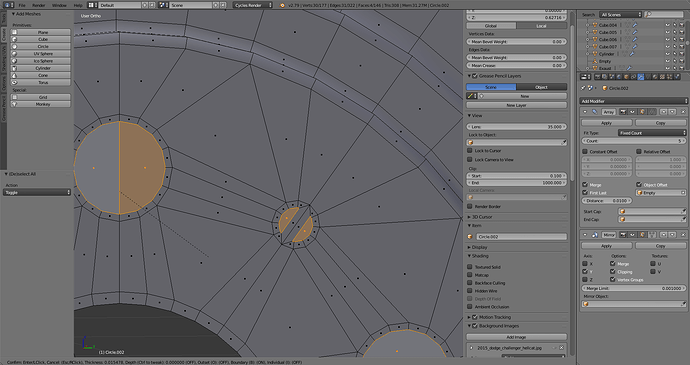Toggle Mirror modifier cage editing icon

(x=652, y=235)
